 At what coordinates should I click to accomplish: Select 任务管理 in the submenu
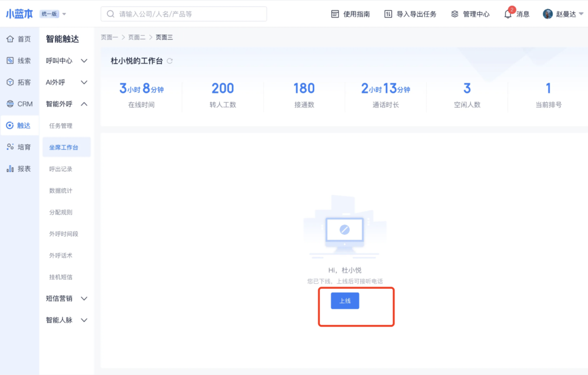pos(61,126)
